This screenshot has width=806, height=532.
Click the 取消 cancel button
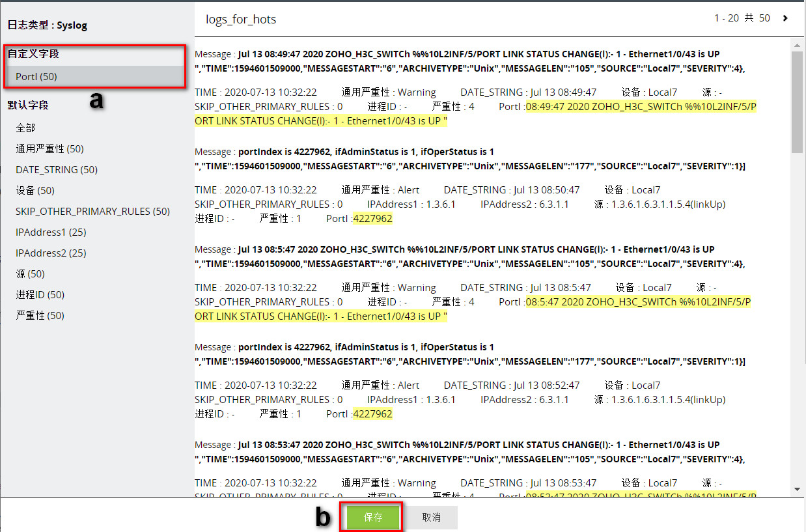tap(431, 517)
